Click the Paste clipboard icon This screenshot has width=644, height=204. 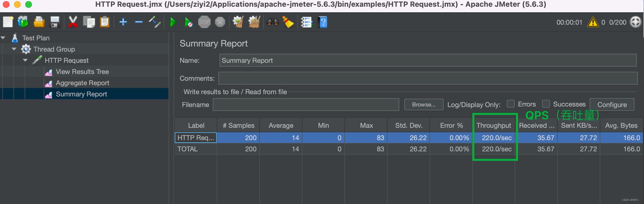click(105, 22)
